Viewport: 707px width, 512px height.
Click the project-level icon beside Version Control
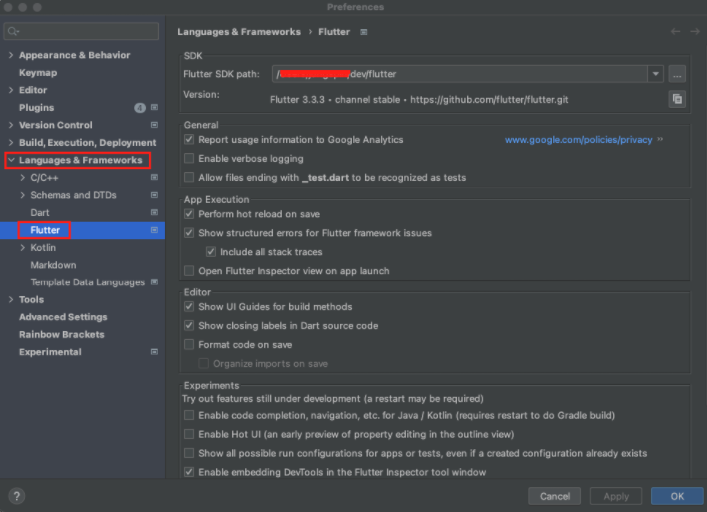[154, 125]
